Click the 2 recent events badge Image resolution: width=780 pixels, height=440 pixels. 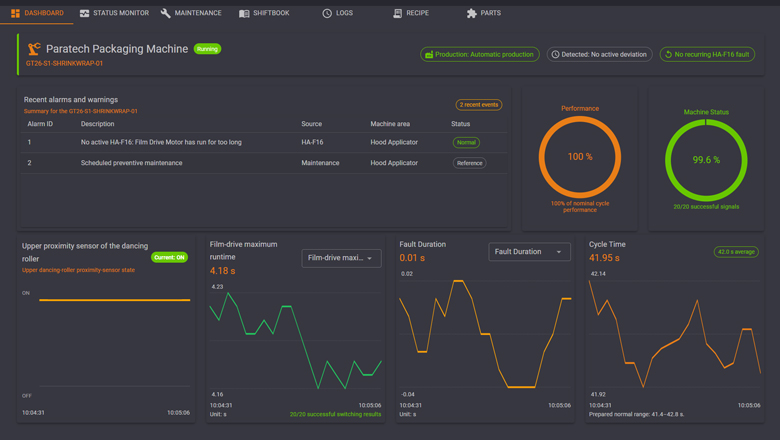tap(479, 104)
